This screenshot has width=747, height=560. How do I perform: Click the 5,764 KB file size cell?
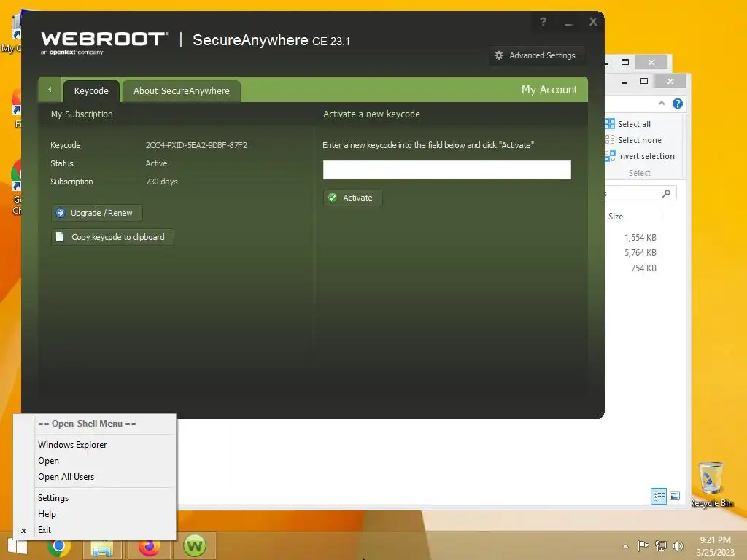(640, 253)
